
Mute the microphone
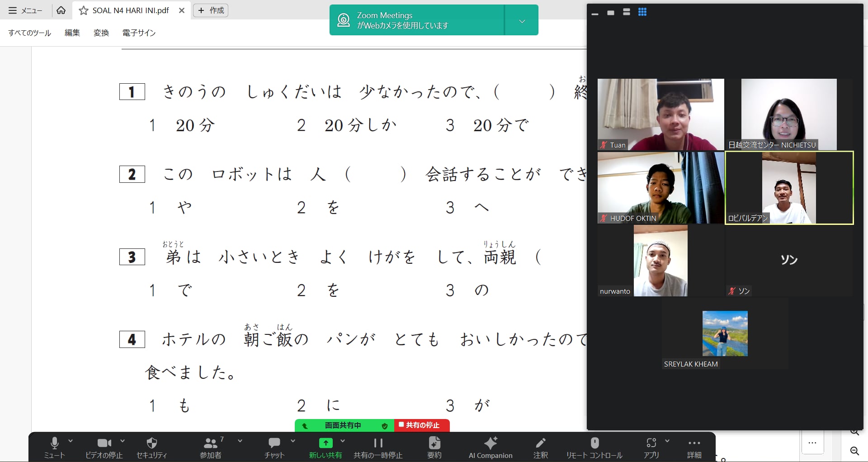(54, 443)
